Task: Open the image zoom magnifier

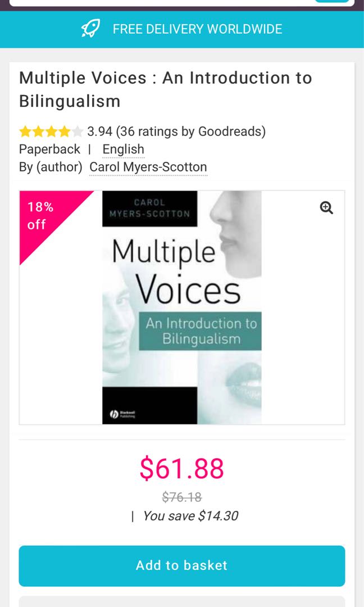Action: 325,207
